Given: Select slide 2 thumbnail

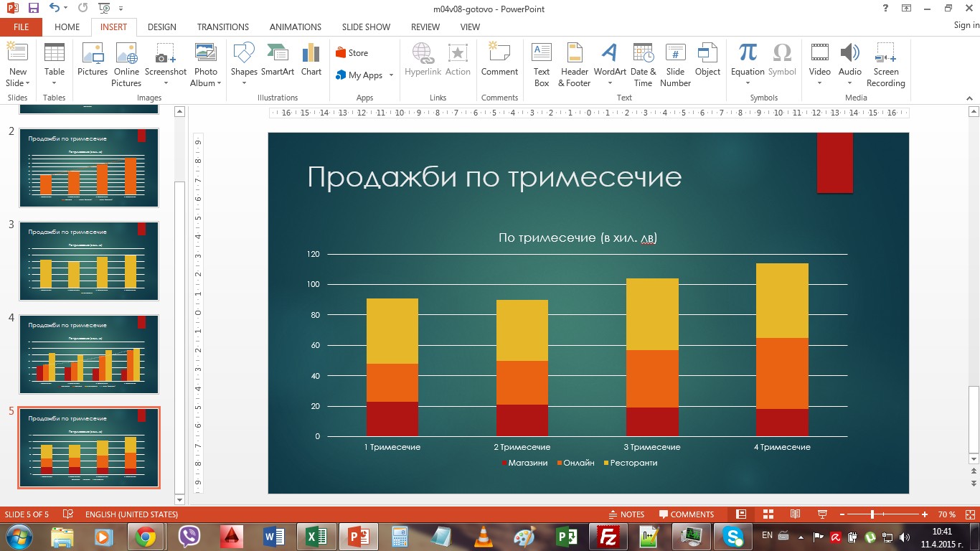Looking at the screenshot, I should tap(89, 168).
